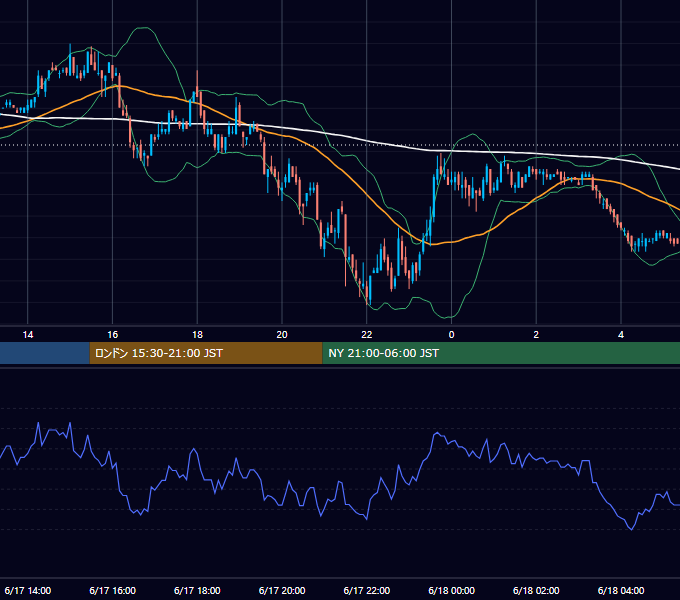The width and height of the screenshot is (680, 600).
Task: Click the 2 hour axis label
Action: click(536, 335)
